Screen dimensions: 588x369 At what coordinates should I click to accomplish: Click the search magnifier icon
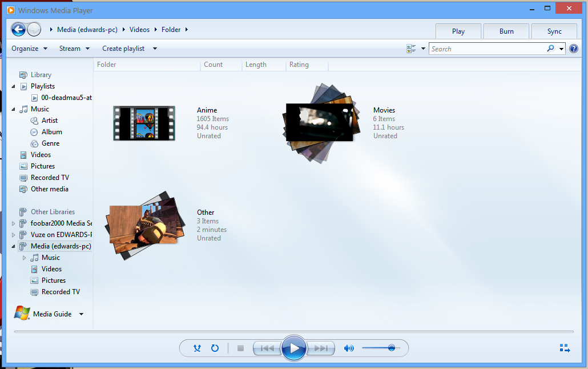pos(550,49)
